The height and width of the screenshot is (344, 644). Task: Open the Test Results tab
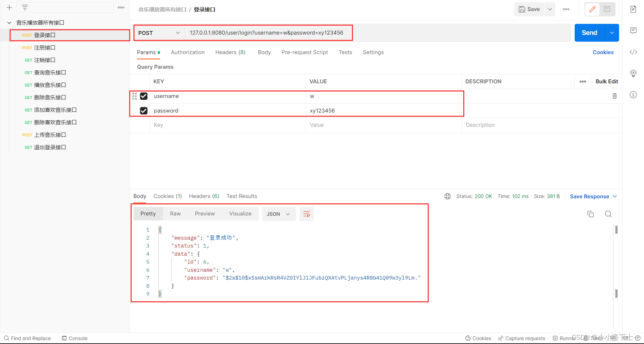242,196
